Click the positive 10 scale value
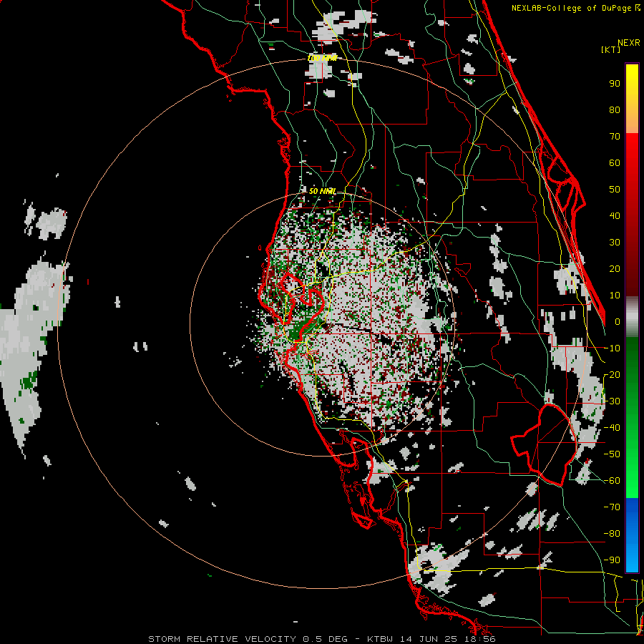The height and width of the screenshot is (644, 644). tap(615, 296)
